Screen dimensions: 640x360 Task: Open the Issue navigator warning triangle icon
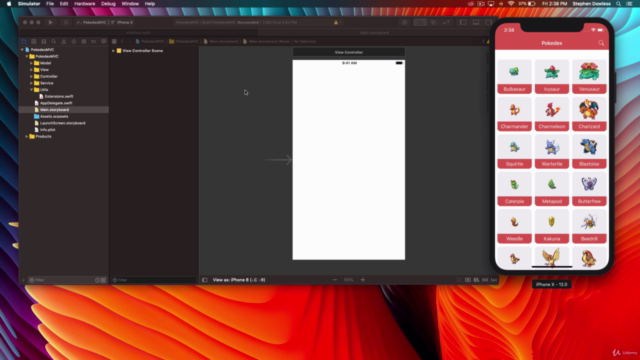click(64, 42)
